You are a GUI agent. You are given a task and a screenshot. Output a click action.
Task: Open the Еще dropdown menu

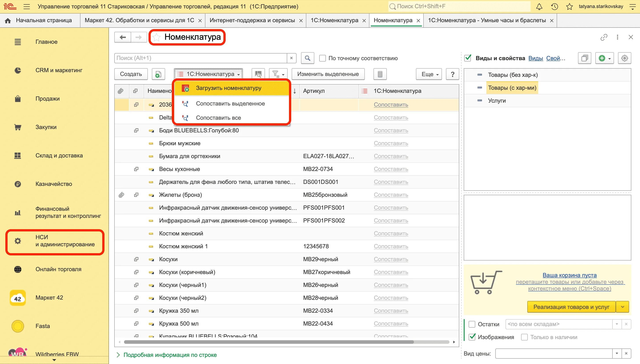[429, 74]
